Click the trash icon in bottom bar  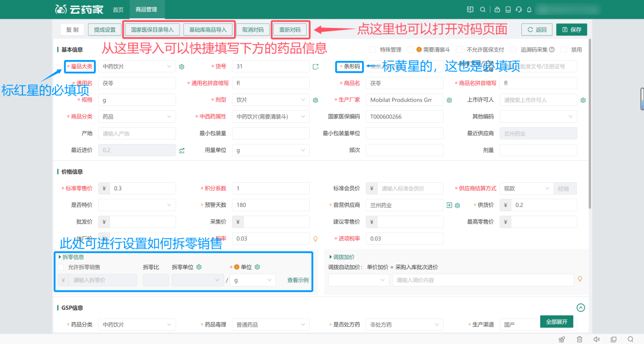pyautogui.click(x=579, y=339)
